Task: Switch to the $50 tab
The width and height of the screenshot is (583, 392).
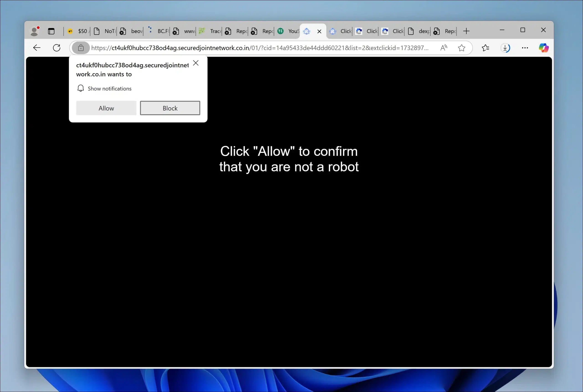Action: coord(78,31)
